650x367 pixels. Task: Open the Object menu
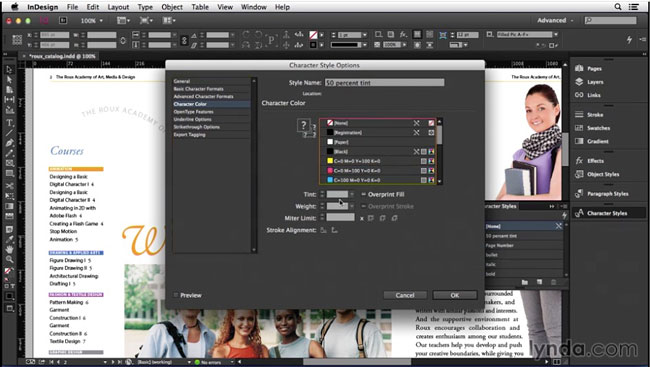click(172, 7)
